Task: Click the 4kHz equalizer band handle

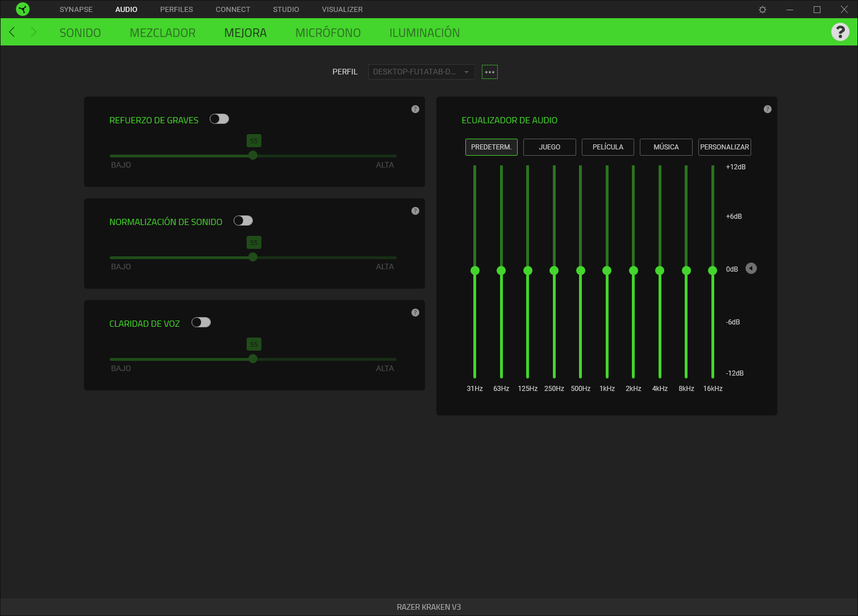Action: (x=660, y=270)
